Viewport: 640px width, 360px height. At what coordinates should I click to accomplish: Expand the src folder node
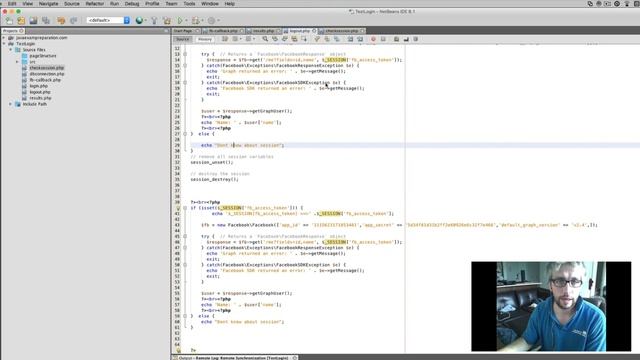tap(17, 62)
